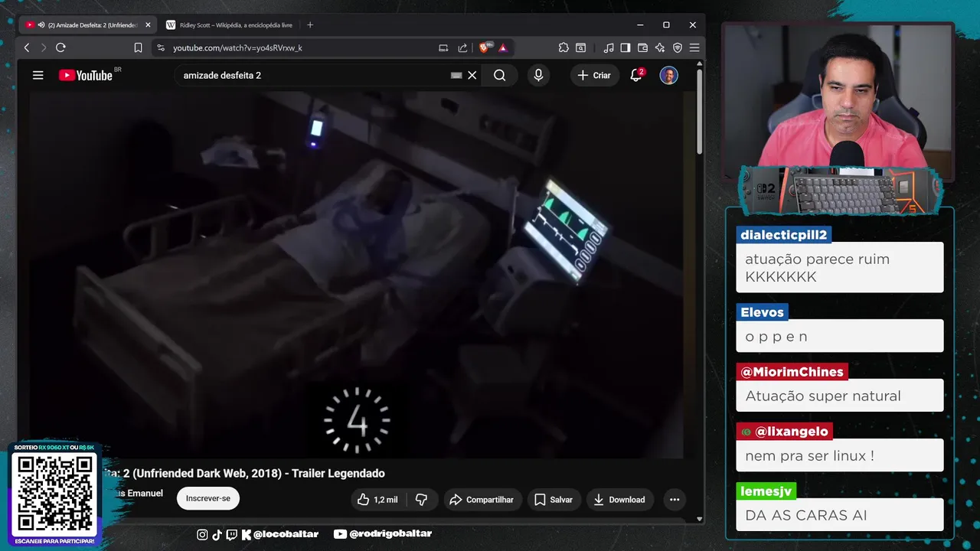Click the video player area

(x=357, y=274)
